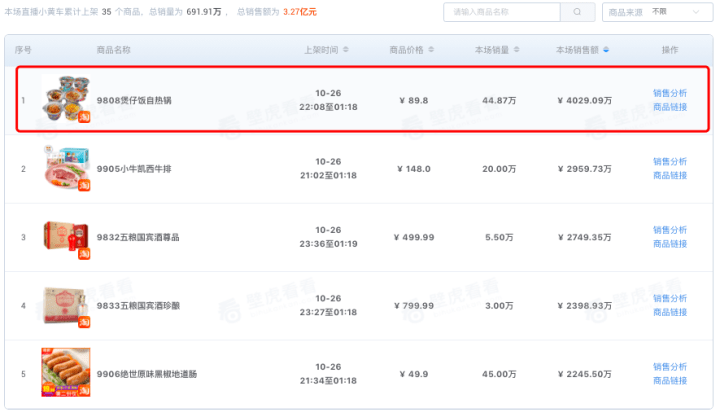Open 销售分析 for 9905小牛凯西牛排
The image size is (720, 417).
tap(670, 162)
